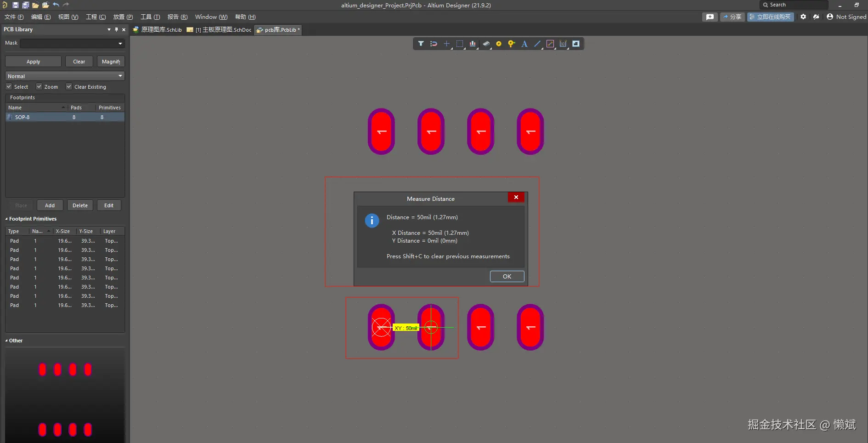Select the Place Fill region tool
The height and width of the screenshot is (443, 868).
click(x=575, y=44)
